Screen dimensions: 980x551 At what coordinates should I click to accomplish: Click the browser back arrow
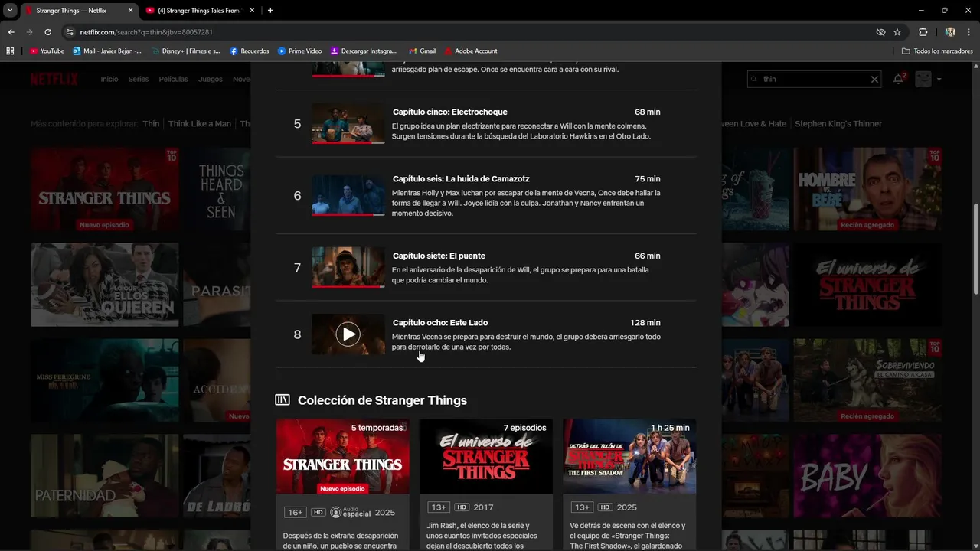[11, 32]
